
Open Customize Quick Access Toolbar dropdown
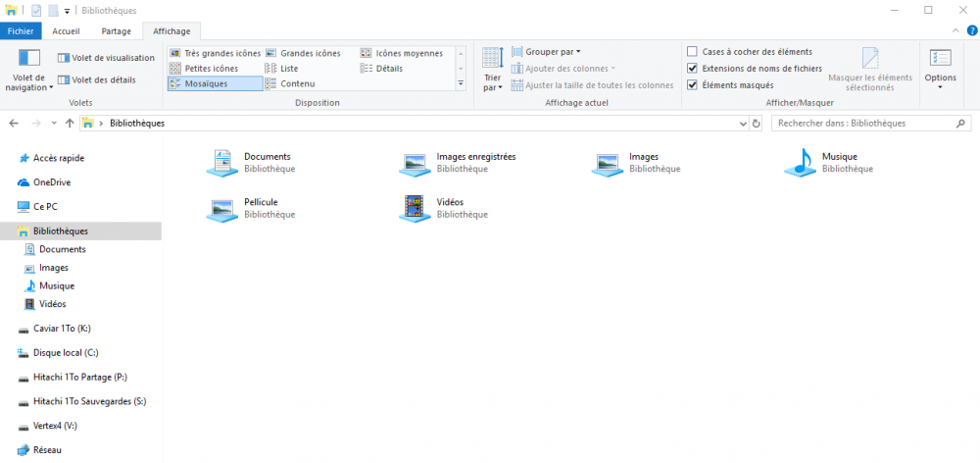point(67,11)
